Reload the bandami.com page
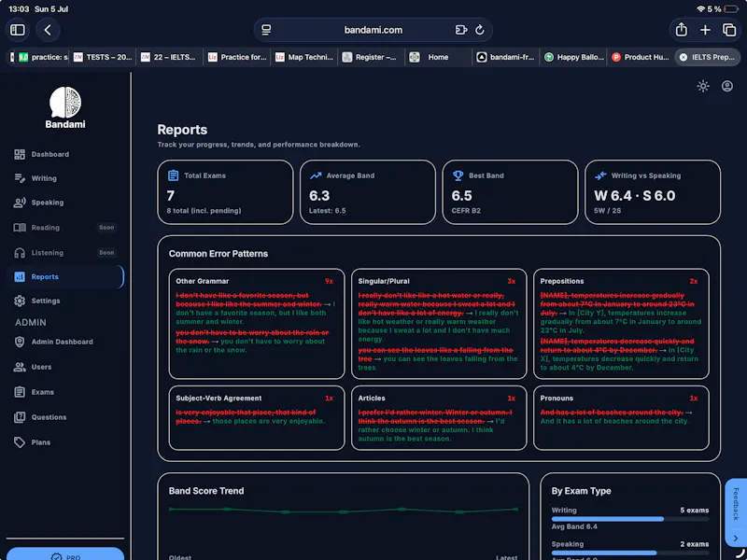Screen dimensions: 747x560 point(480,30)
